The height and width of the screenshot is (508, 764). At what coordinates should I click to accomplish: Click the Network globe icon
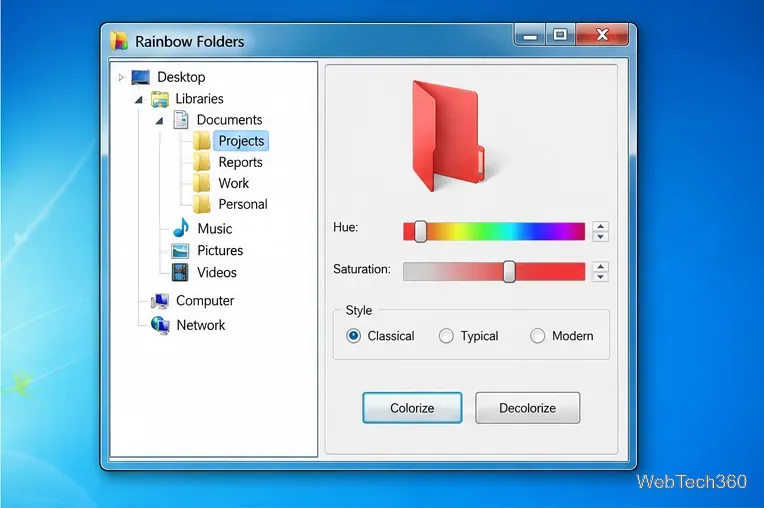[160, 325]
